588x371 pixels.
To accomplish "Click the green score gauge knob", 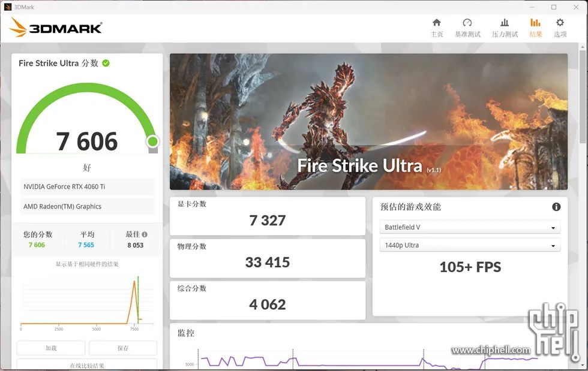I will [152, 141].
